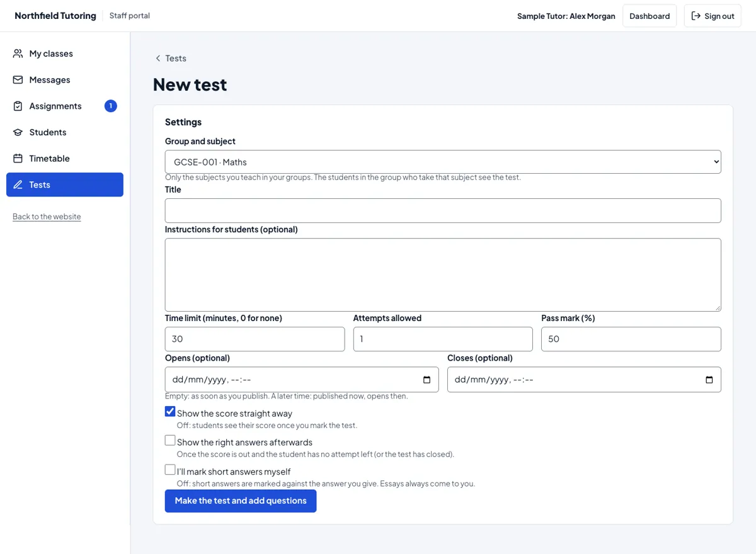Open Messages in the sidebar
756x554 pixels.
(65, 80)
